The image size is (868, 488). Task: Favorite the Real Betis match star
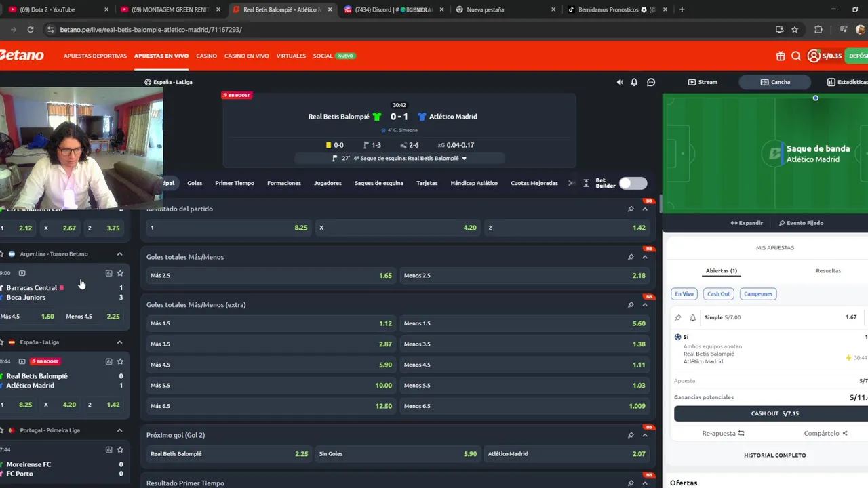(120, 361)
